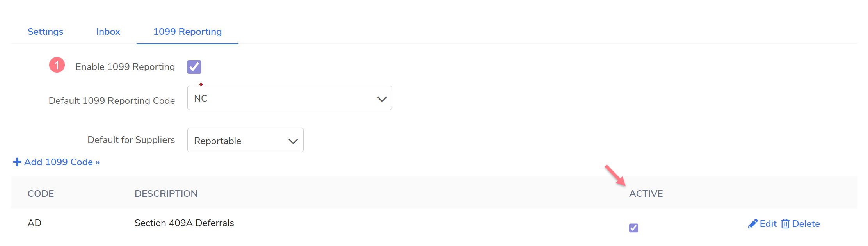Uncheck the Enable 1099 Reporting checkbox

(194, 67)
